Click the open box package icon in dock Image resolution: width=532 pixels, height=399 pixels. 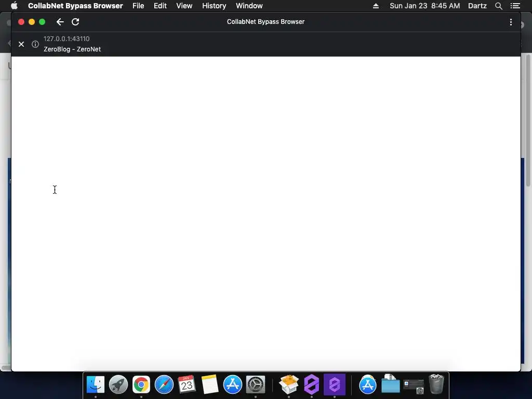(289, 384)
